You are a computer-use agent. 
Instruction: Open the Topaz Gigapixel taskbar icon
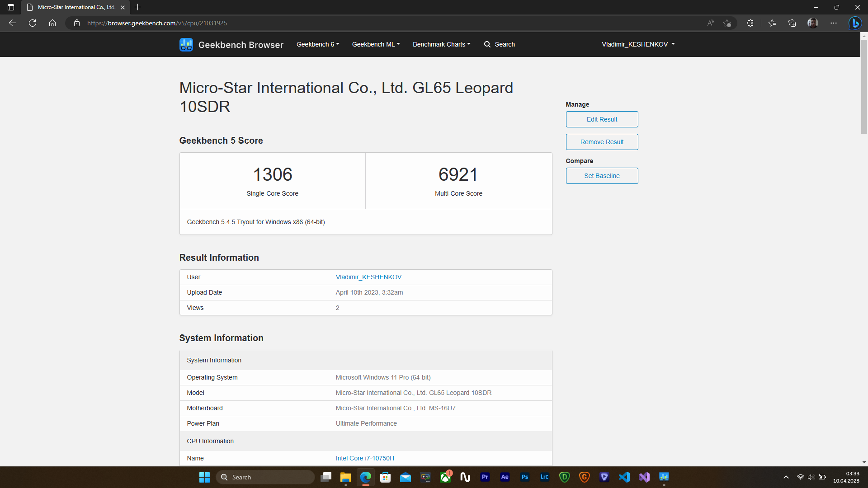point(585,477)
